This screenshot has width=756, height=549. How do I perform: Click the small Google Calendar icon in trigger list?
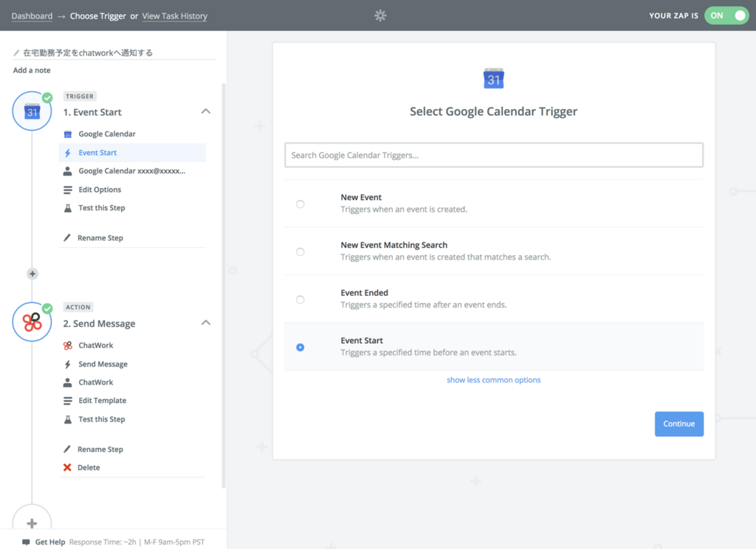pyautogui.click(x=68, y=134)
